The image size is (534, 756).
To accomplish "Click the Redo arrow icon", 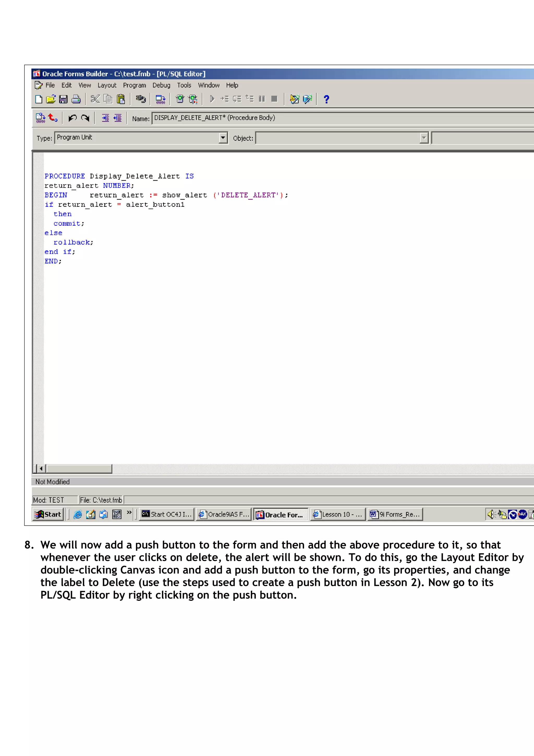I will point(85,118).
